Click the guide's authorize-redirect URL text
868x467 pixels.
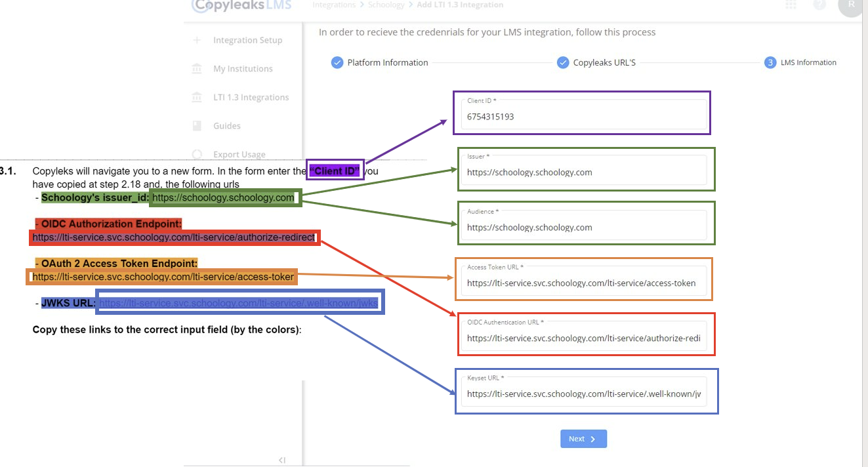tap(174, 237)
